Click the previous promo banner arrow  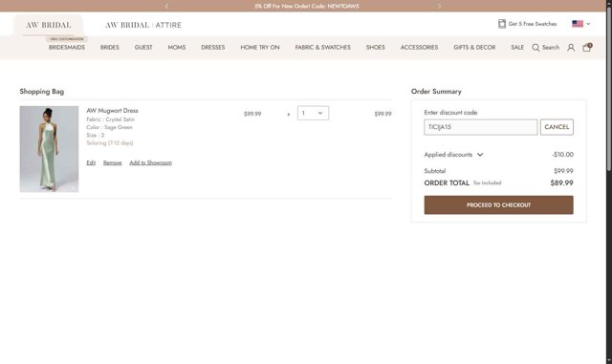click(x=166, y=6)
